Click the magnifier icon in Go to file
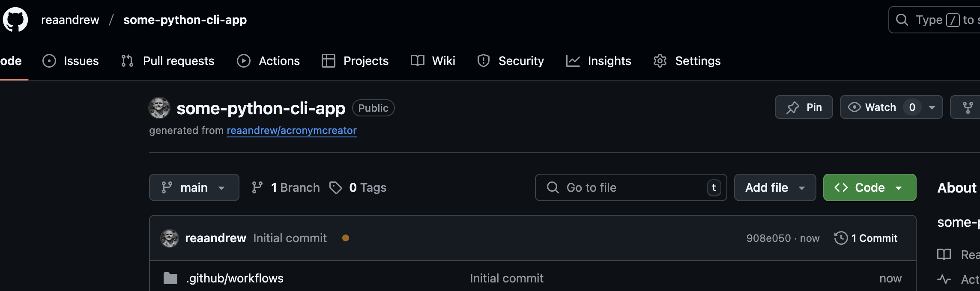 click(553, 187)
